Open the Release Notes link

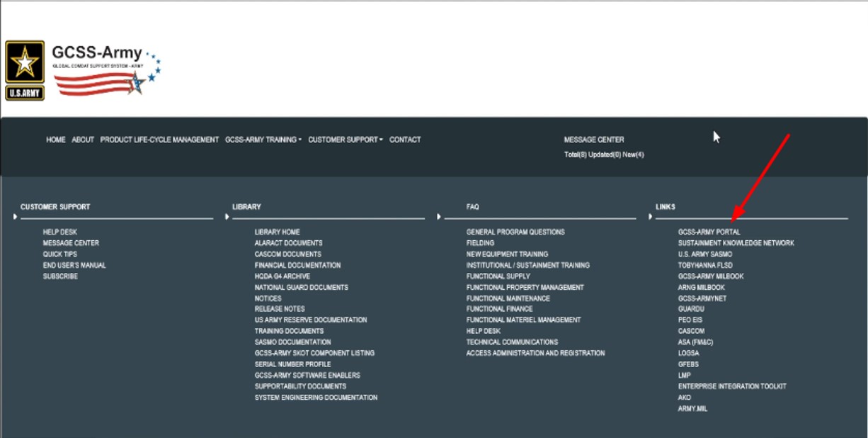click(x=280, y=309)
